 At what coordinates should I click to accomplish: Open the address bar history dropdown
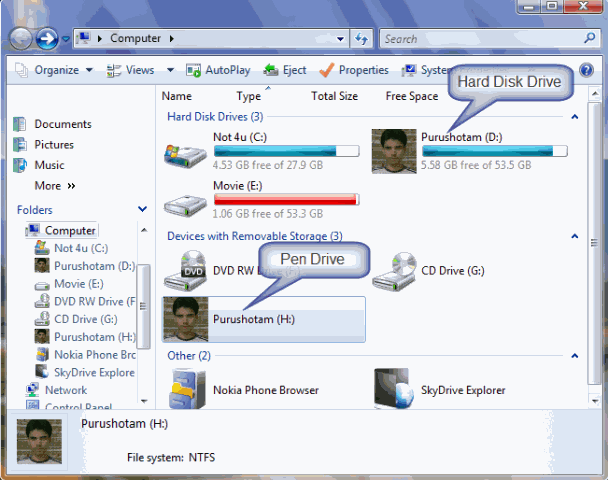(x=340, y=39)
